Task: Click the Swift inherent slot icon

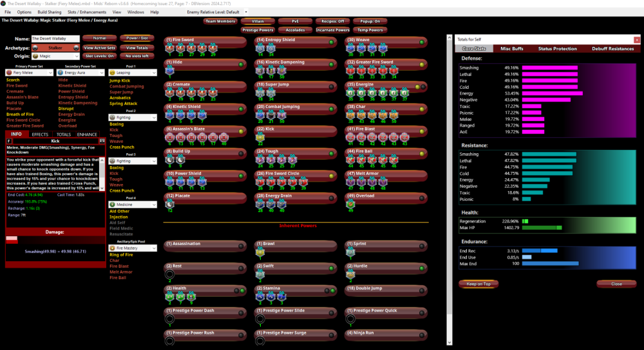Action: 260,274
